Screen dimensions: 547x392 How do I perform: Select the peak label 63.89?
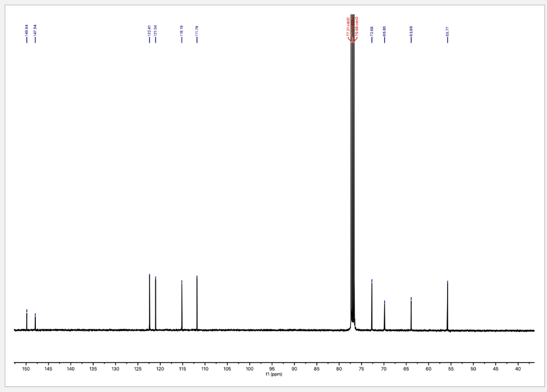(411, 32)
